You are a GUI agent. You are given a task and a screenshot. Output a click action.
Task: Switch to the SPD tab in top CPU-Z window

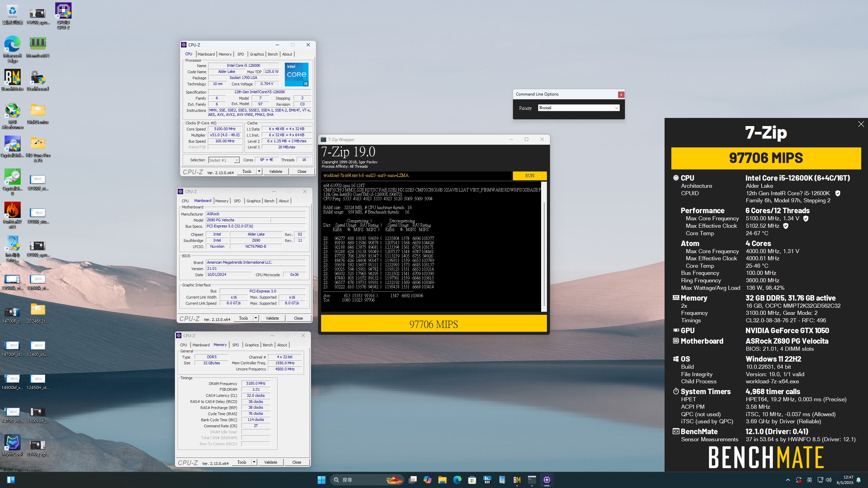click(x=240, y=54)
